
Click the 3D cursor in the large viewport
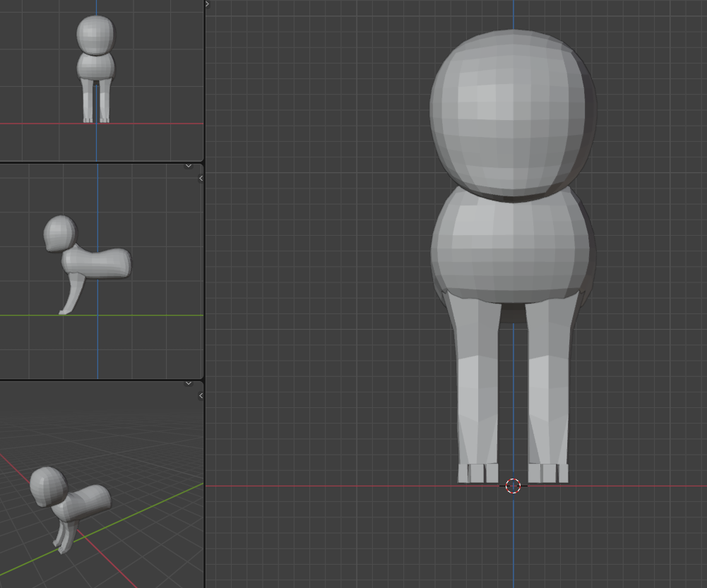(513, 486)
